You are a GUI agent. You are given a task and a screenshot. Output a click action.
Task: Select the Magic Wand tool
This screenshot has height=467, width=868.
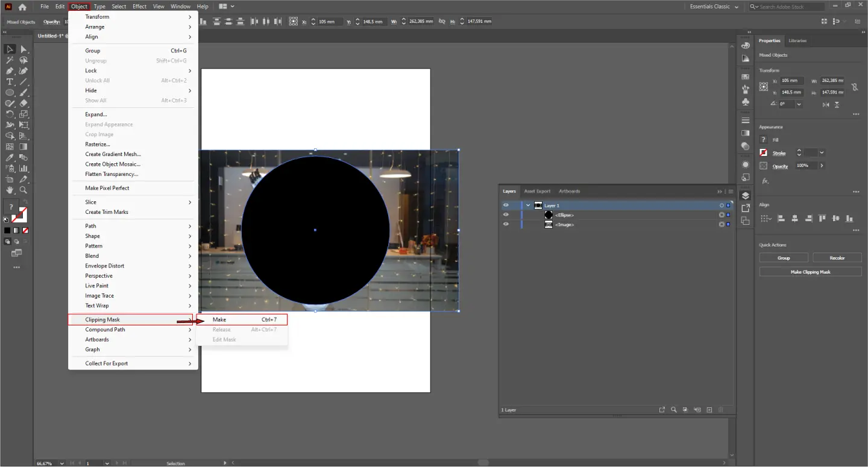pos(10,60)
